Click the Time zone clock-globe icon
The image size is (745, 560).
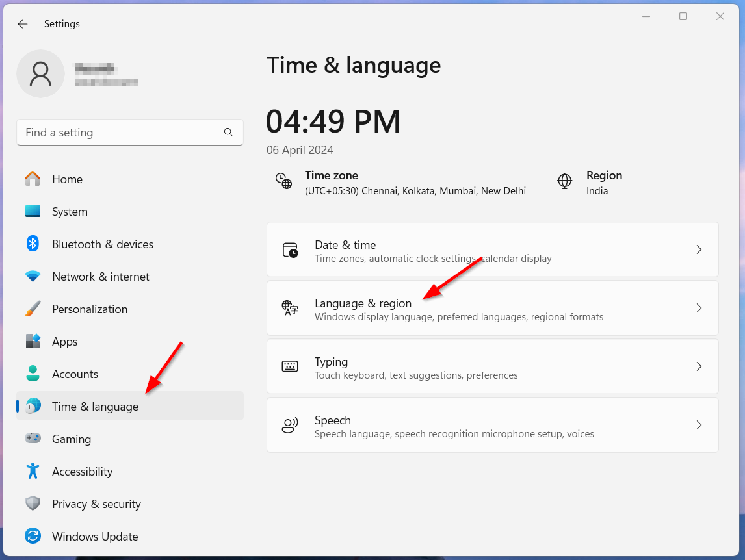point(283,181)
